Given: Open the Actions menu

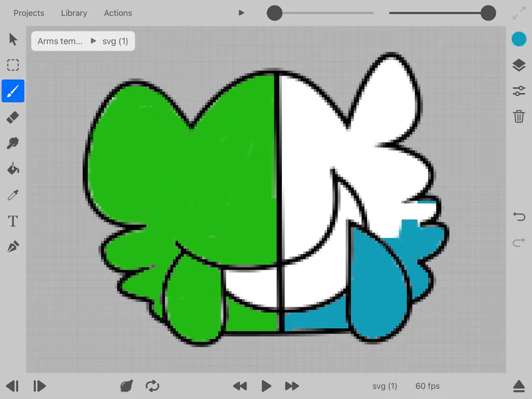Looking at the screenshot, I should pyautogui.click(x=118, y=13).
